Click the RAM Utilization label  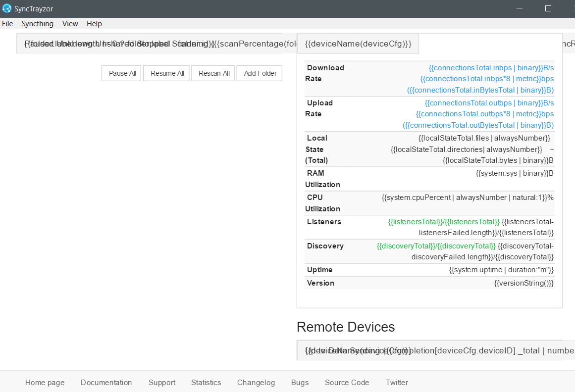coord(323,179)
